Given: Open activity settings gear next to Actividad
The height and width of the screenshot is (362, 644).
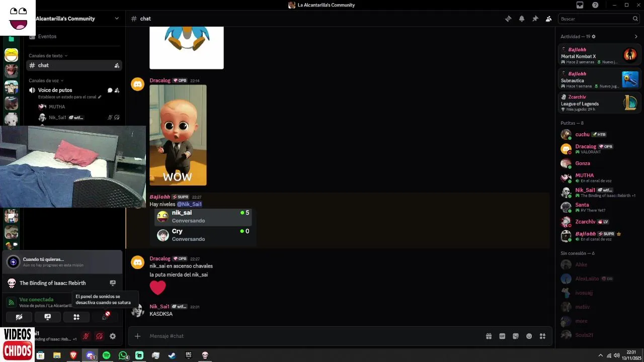Looking at the screenshot, I should tap(594, 37).
